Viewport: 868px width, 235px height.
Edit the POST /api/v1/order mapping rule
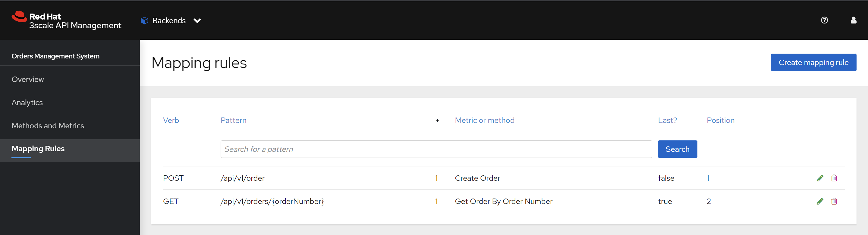coord(820,178)
